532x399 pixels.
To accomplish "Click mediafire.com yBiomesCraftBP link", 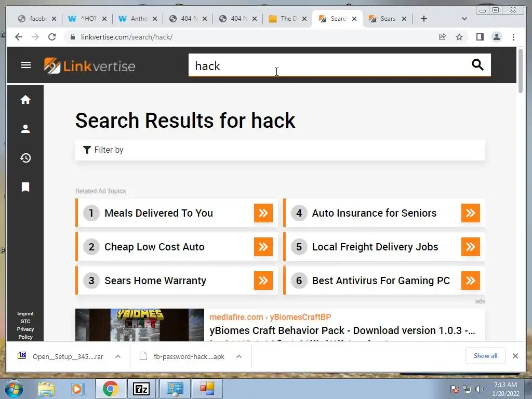I will pyautogui.click(x=270, y=317).
